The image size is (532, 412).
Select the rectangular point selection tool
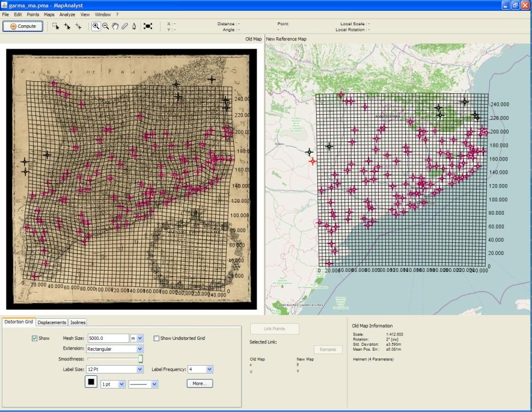click(x=56, y=26)
